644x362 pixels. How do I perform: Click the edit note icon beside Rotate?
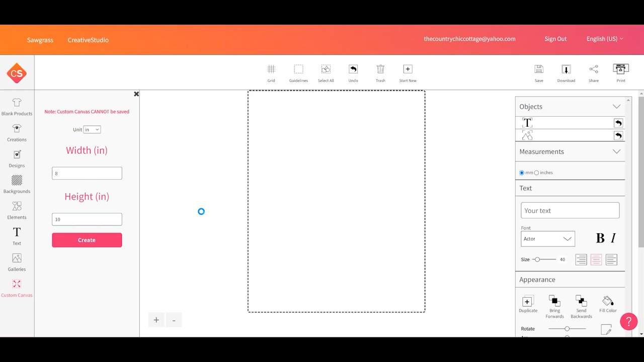click(606, 330)
